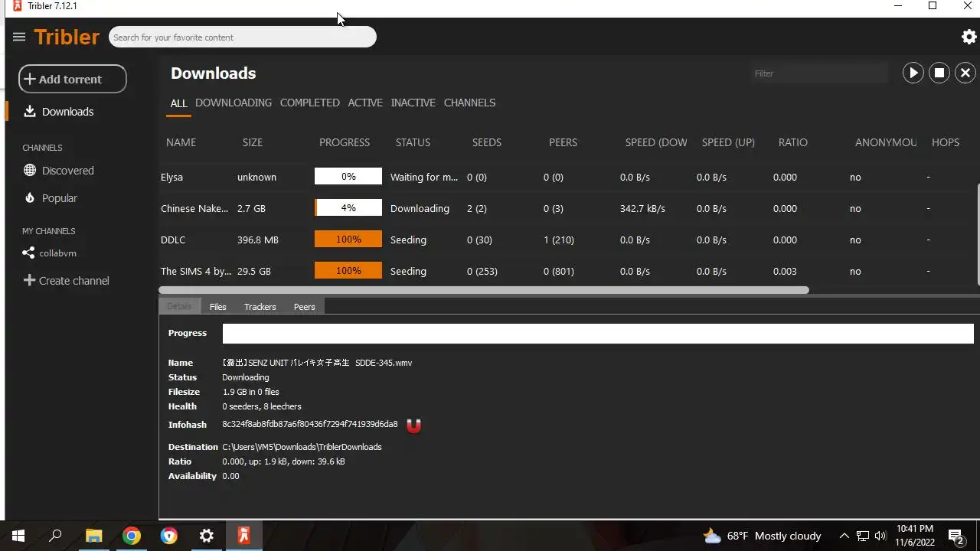Open Windows Settings gear in taskbar
Viewport: 980px width, 551px height.
207,536
